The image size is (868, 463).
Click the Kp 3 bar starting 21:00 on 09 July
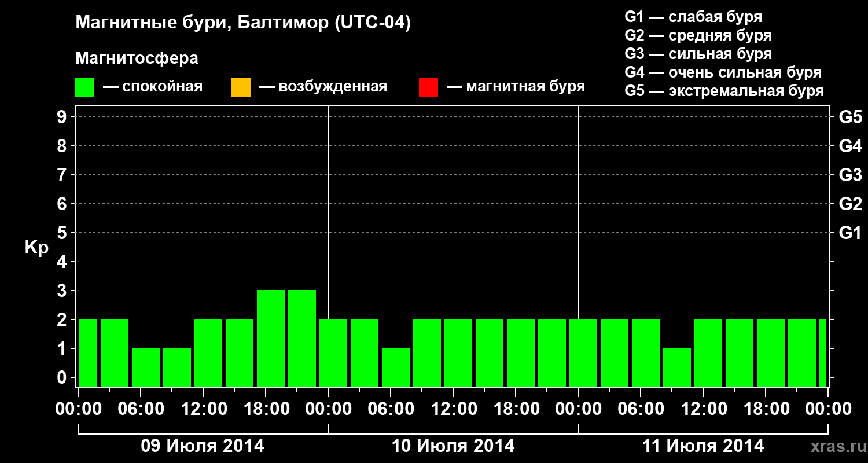point(302,338)
